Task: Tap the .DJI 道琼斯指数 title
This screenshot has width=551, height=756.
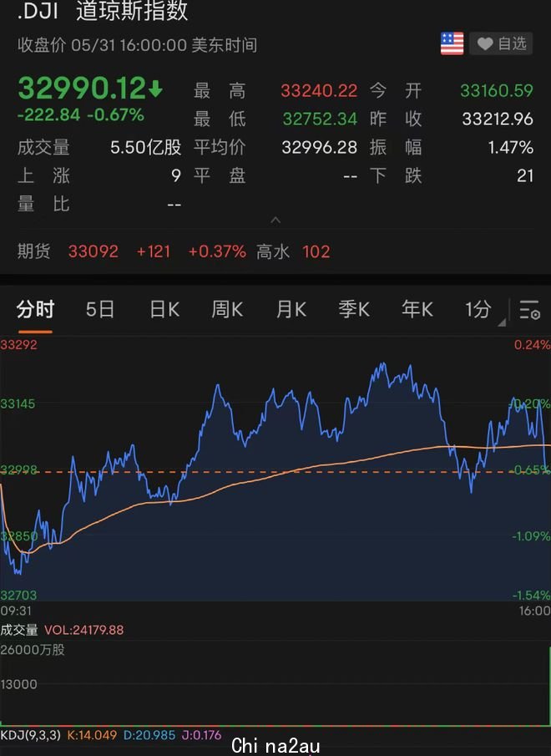Action: coord(102,12)
